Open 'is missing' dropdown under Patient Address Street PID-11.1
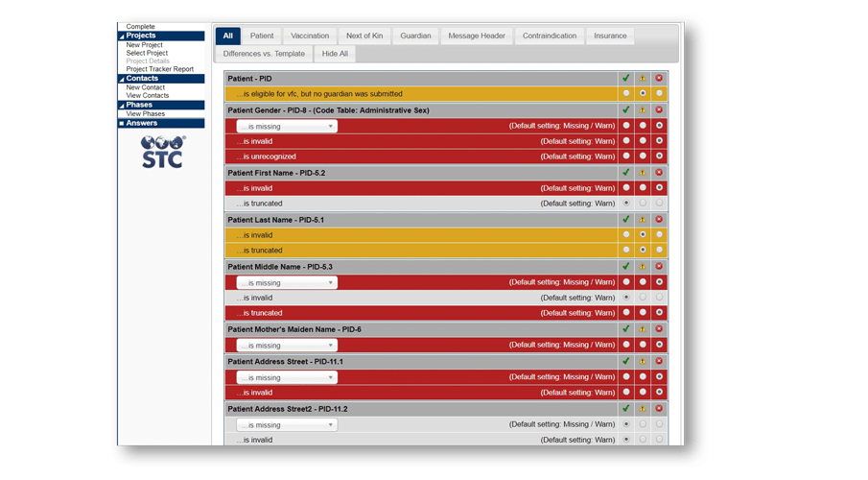This screenshot has height=480, width=868. coord(287,377)
